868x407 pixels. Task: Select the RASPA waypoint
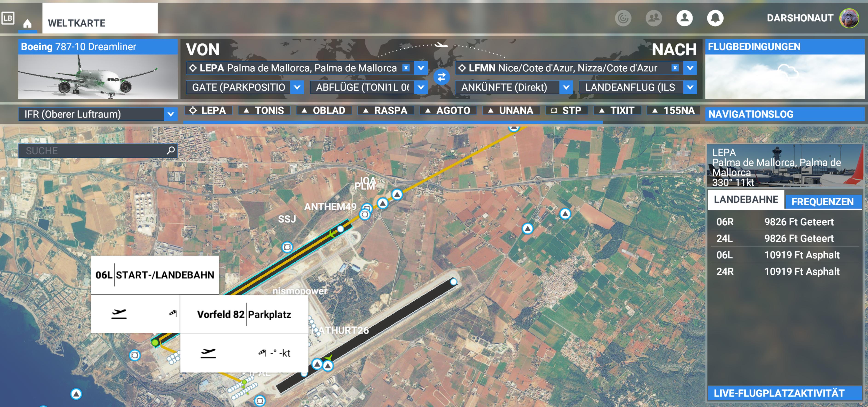(386, 111)
